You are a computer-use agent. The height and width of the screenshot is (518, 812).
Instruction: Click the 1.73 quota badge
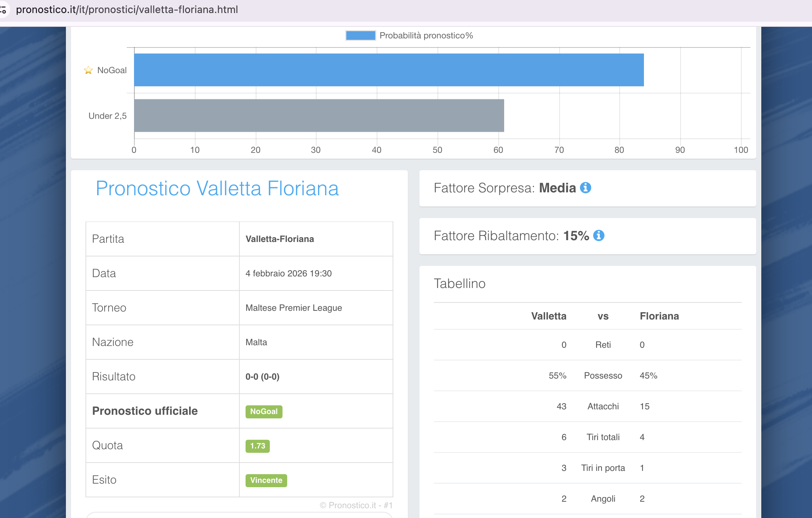pyautogui.click(x=258, y=446)
